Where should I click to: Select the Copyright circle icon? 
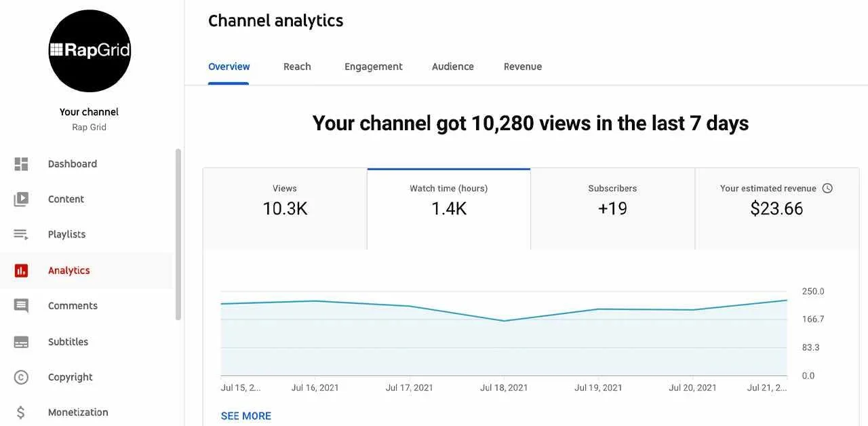(21, 377)
